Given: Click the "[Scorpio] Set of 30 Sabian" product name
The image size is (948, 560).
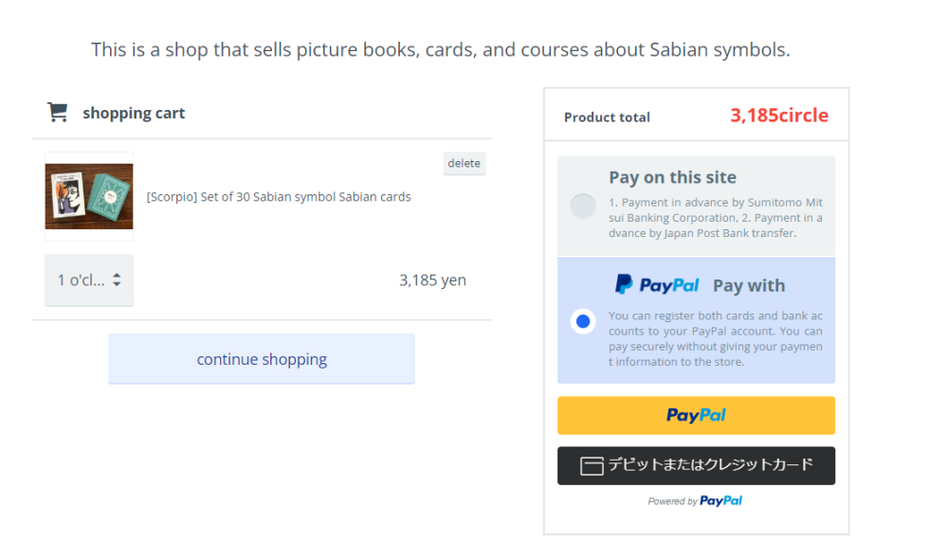Looking at the screenshot, I should click(279, 197).
